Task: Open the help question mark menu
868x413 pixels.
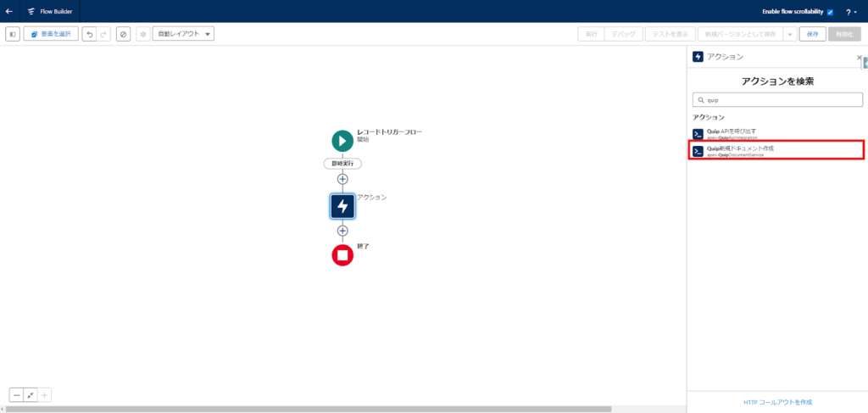Action: point(850,12)
